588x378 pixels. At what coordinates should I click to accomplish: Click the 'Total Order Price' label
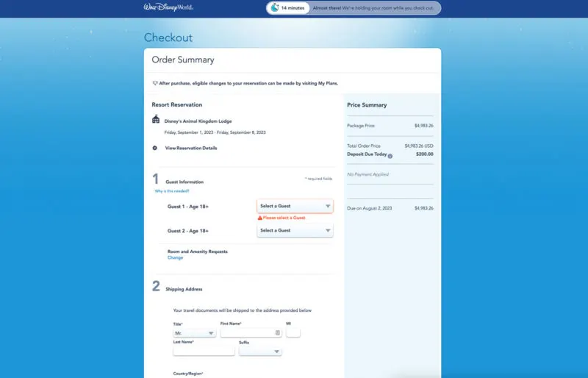point(364,146)
